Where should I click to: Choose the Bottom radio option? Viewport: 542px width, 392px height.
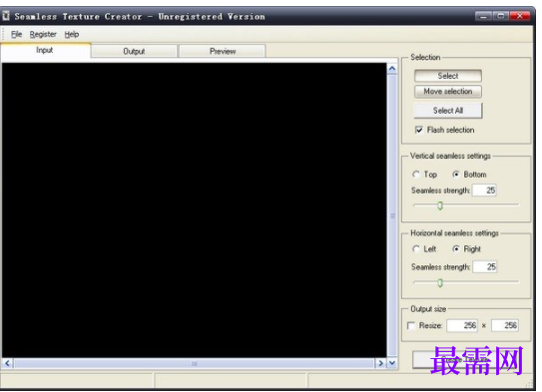(x=456, y=175)
